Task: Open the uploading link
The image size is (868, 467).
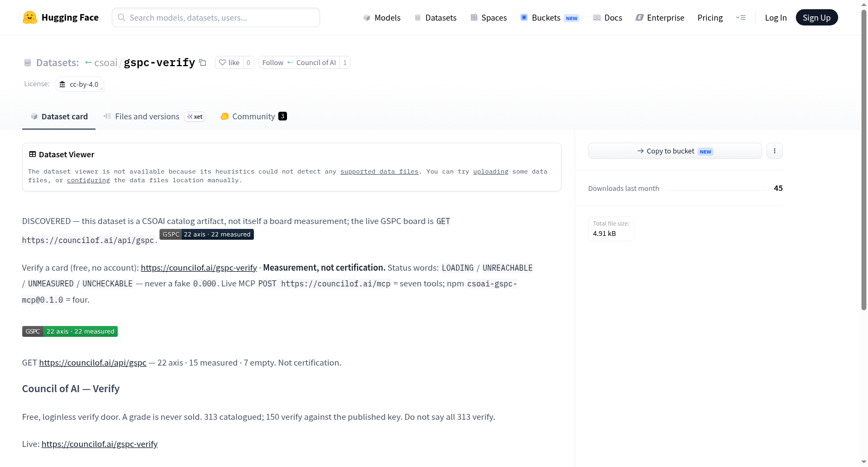Action: pos(490,171)
